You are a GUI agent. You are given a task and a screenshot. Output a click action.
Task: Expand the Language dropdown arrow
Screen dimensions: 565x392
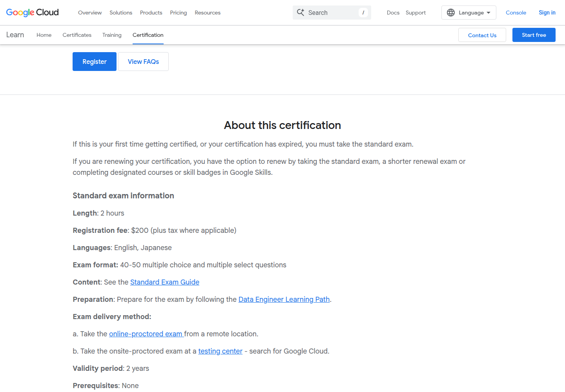click(x=488, y=13)
